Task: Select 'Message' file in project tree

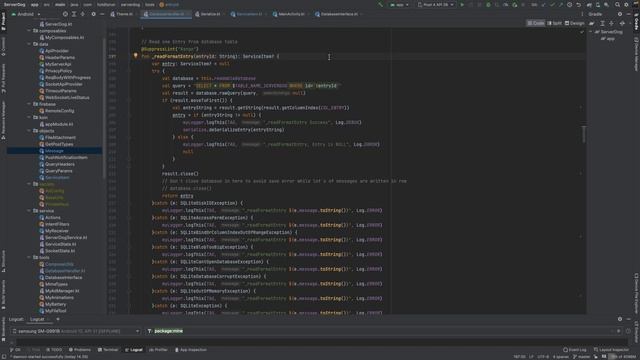Action: pos(54,151)
